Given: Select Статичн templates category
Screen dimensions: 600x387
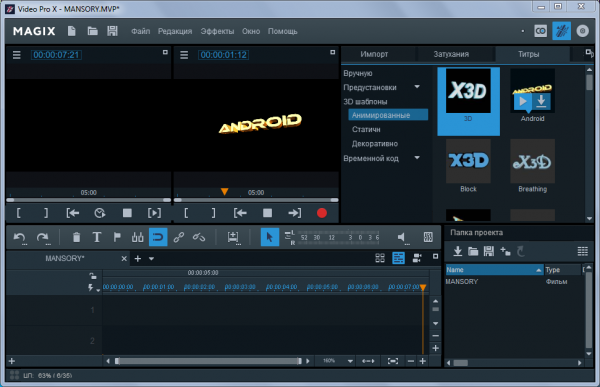Looking at the screenshot, I should point(366,129).
